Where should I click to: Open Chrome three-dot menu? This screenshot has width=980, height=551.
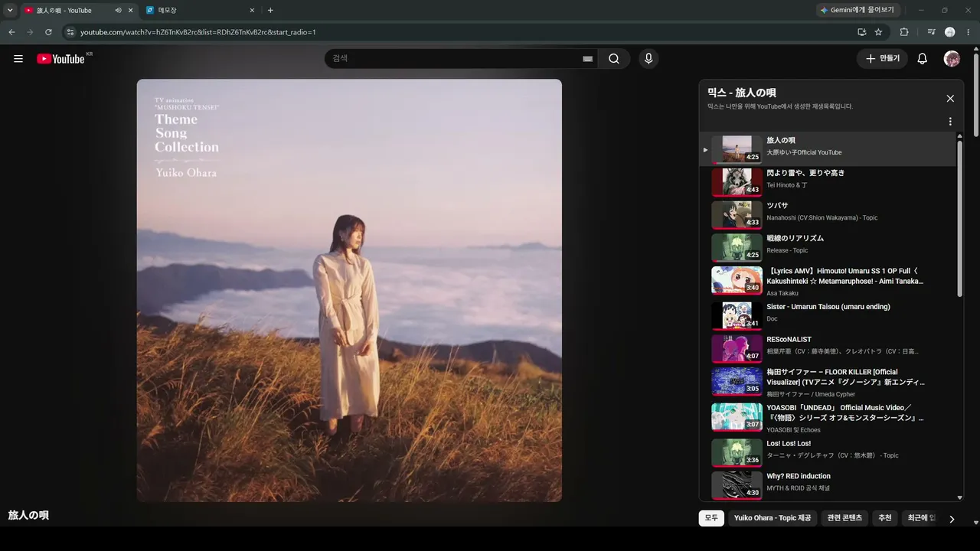(x=969, y=32)
